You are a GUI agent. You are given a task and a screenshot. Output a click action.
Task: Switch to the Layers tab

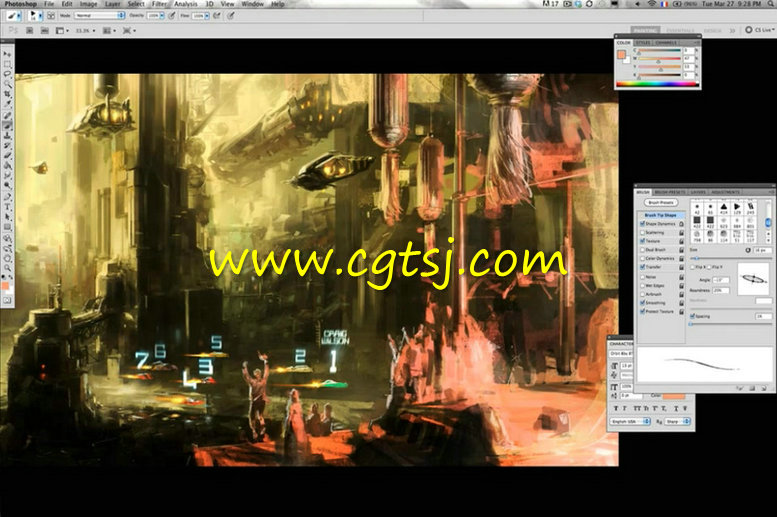pyautogui.click(x=698, y=192)
